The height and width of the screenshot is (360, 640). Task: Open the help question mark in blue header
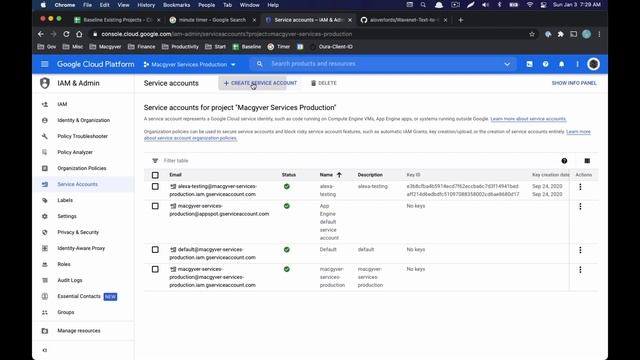pyautogui.click(x=546, y=64)
